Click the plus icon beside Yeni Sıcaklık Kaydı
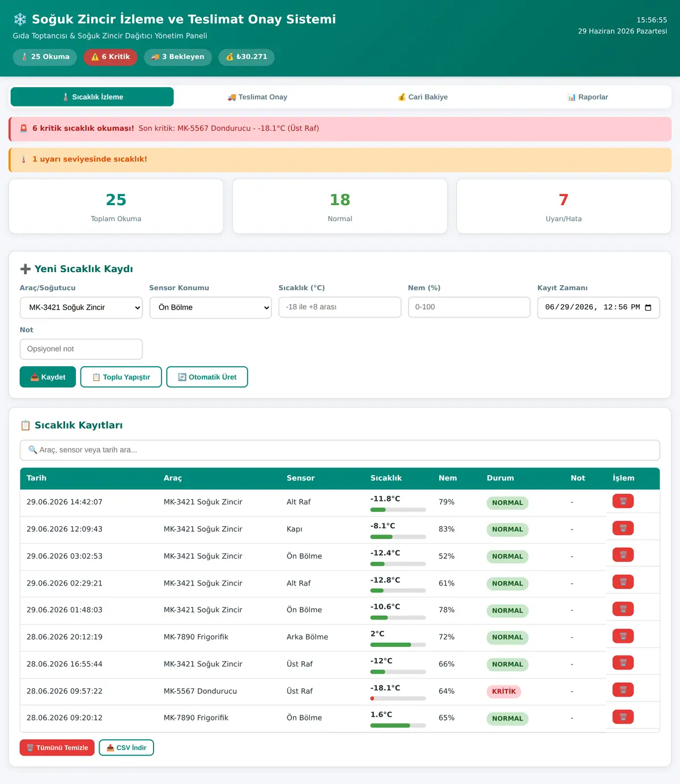680x784 pixels. (25, 269)
